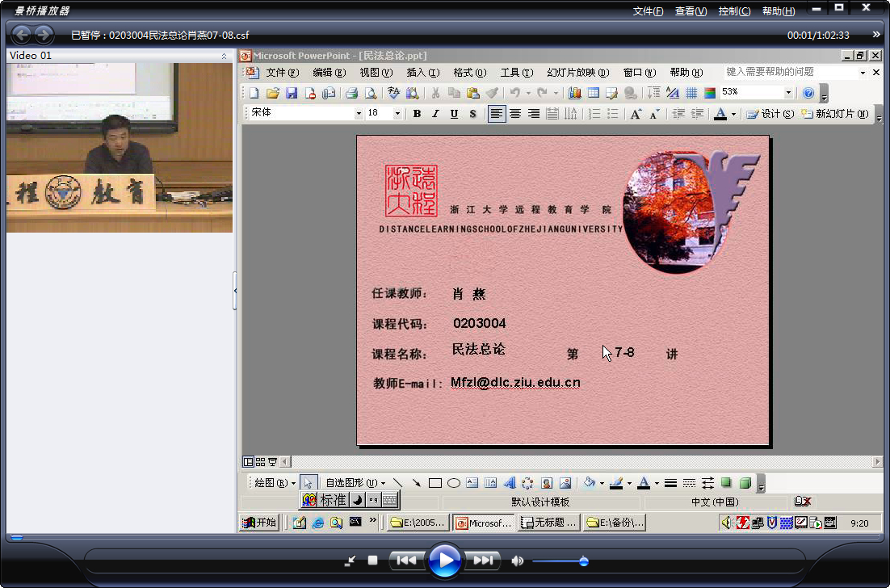Click the help question input field

(791, 72)
